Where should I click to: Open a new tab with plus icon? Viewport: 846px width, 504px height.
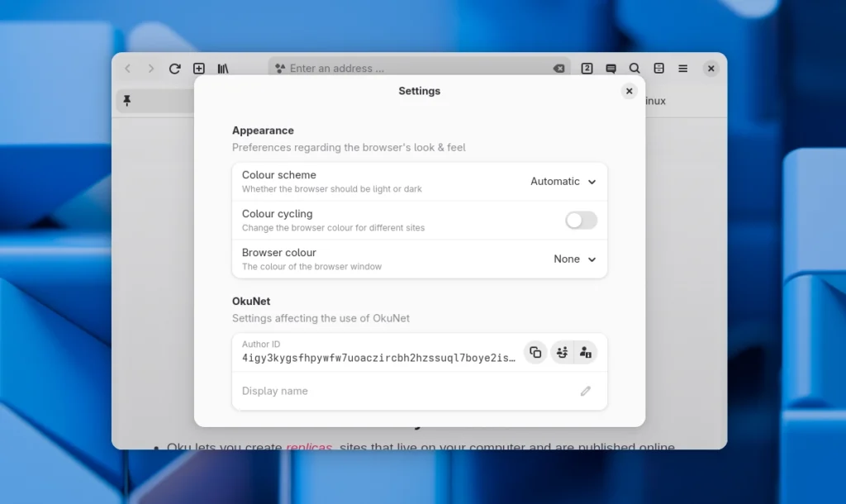199,69
